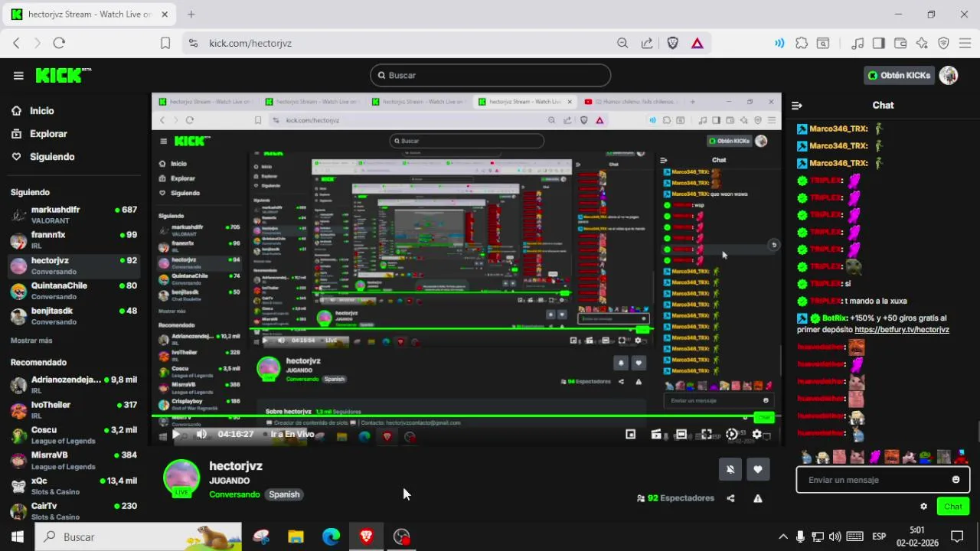Send message with green Chat button
This screenshot has height=551, width=980.
(952, 506)
